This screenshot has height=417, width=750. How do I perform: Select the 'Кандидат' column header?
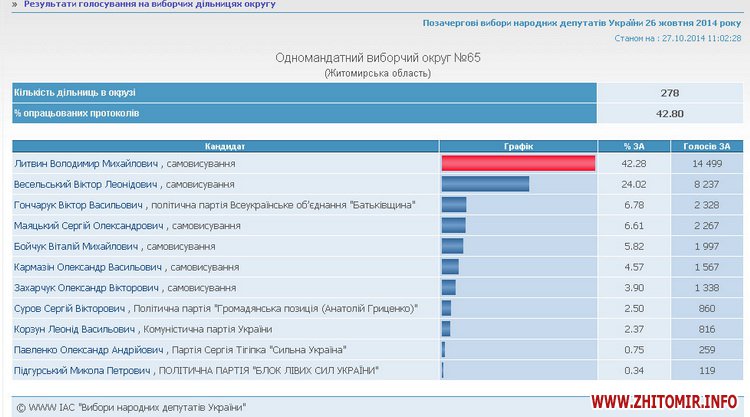[225, 145]
